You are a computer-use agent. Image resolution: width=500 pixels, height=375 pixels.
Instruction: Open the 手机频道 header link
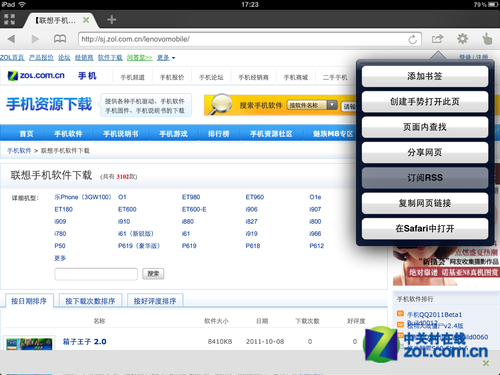pos(133,77)
